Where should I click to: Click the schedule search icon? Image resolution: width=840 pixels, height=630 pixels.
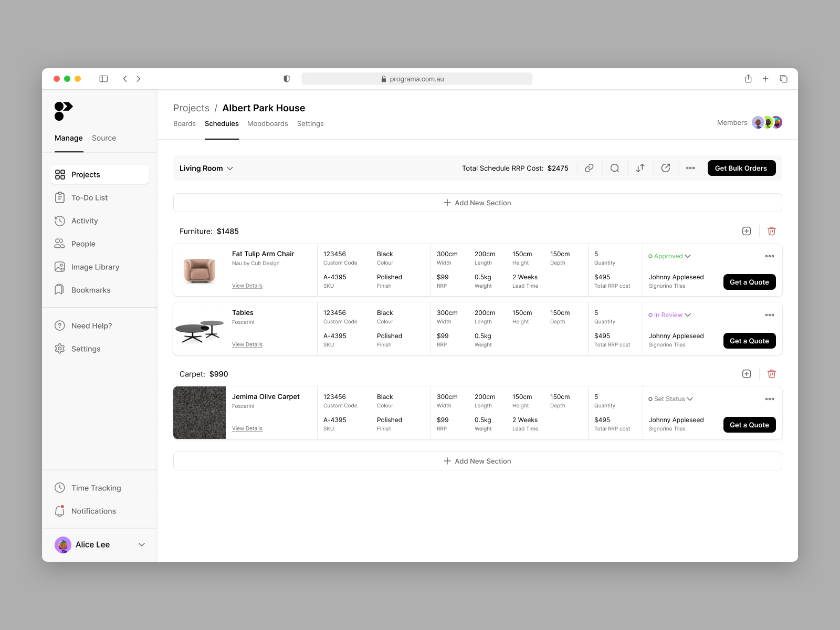(615, 168)
